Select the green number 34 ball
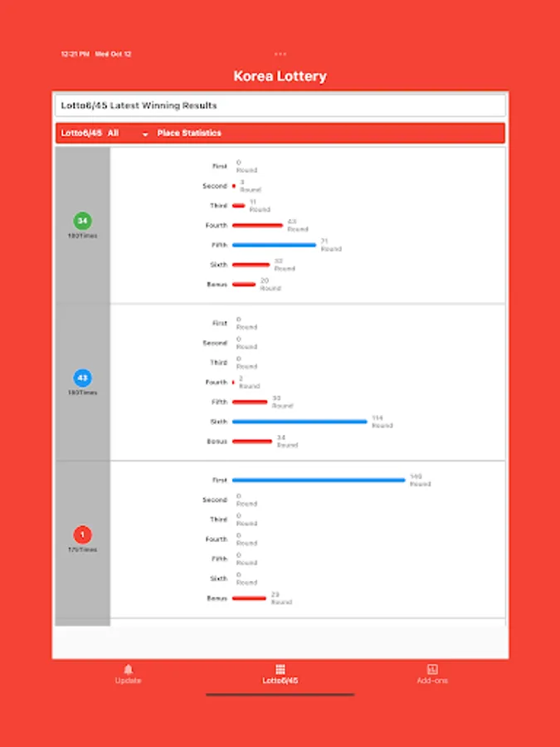This screenshot has height=747, width=560. 82,221
